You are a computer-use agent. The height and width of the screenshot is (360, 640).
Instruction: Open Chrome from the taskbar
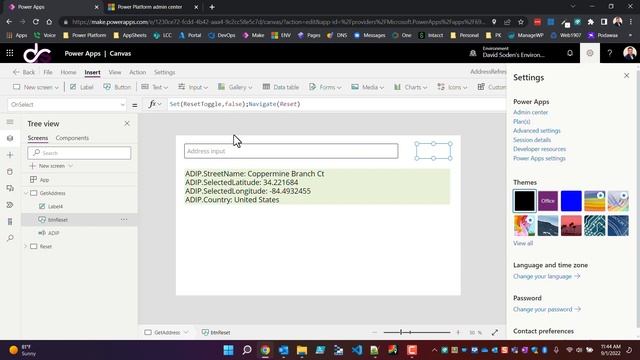click(265, 350)
